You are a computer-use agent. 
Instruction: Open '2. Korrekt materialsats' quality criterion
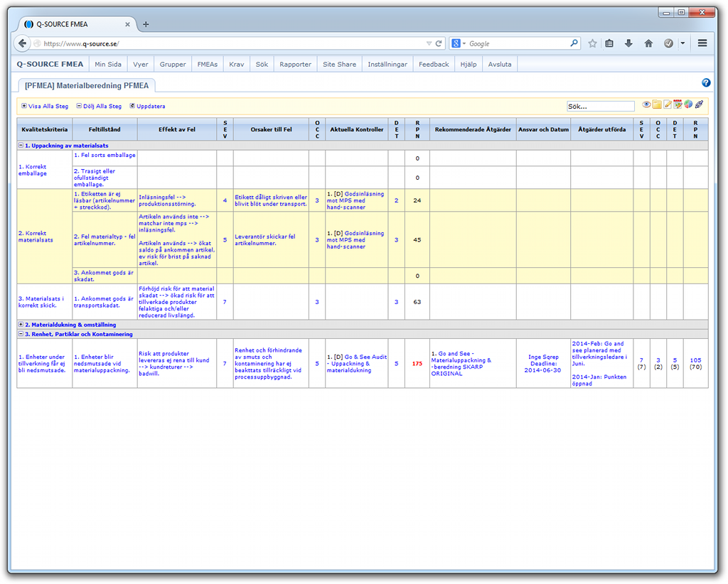[x=36, y=237]
